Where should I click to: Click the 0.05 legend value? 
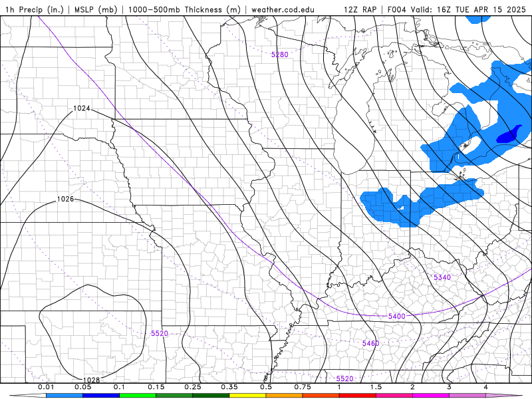pos(82,387)
